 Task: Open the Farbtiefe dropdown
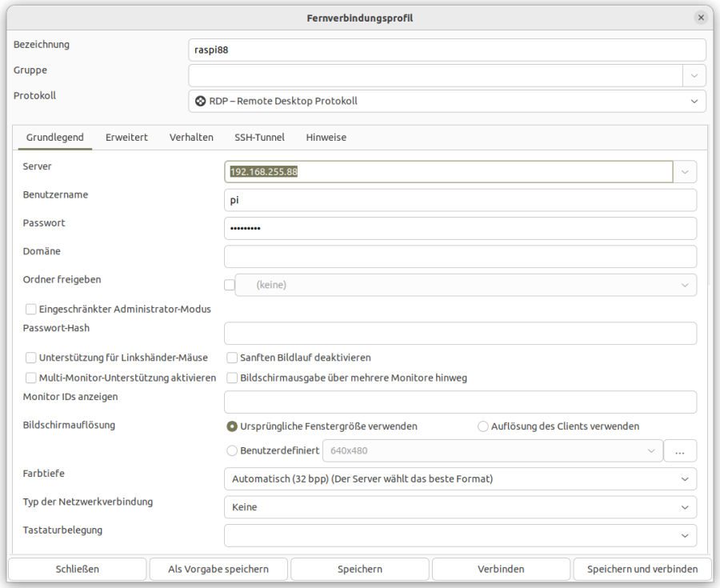(x=459, y=479)
